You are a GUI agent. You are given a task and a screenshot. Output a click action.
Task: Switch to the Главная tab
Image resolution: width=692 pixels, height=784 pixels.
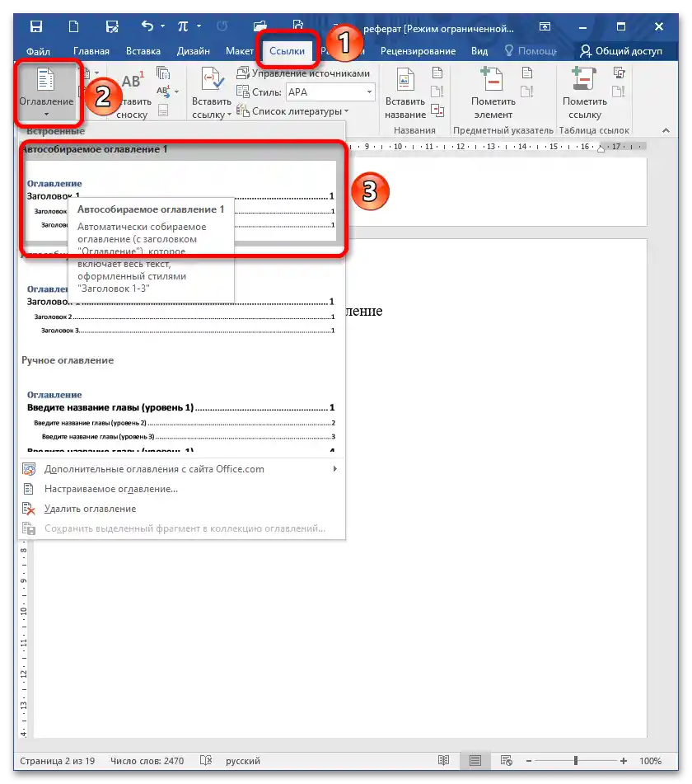[91, 51]
